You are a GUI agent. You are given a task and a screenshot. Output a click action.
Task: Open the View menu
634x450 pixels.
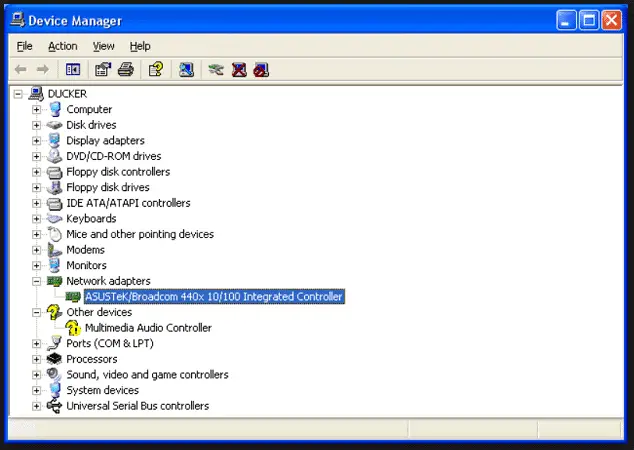click(104, 46)
